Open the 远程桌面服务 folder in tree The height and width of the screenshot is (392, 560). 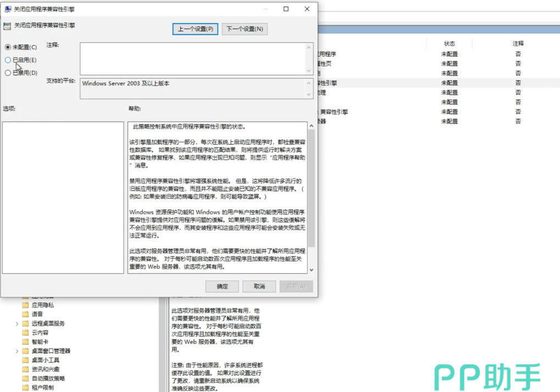[x=48, y=323]
